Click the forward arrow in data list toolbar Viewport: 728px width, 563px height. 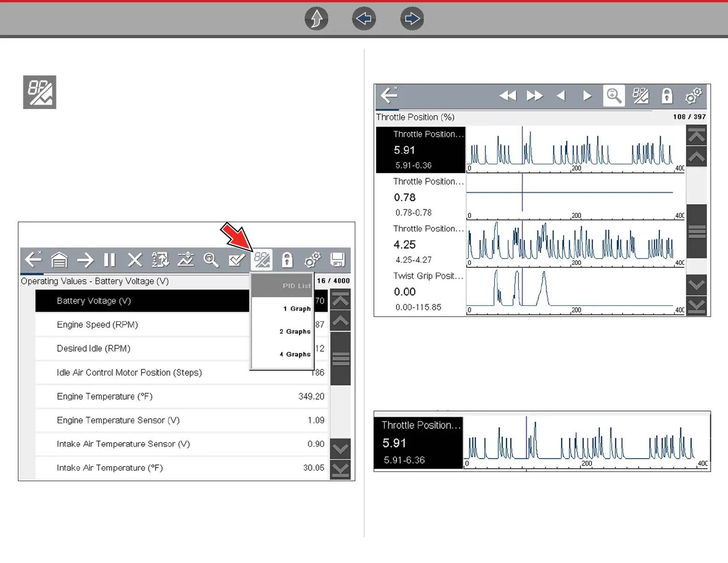pos(85,260)
